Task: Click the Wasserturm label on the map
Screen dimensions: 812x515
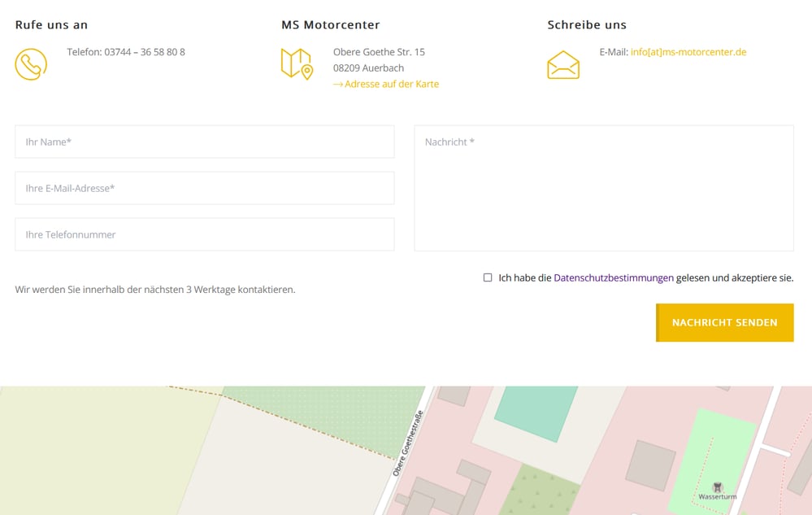Action: (717, 497)
